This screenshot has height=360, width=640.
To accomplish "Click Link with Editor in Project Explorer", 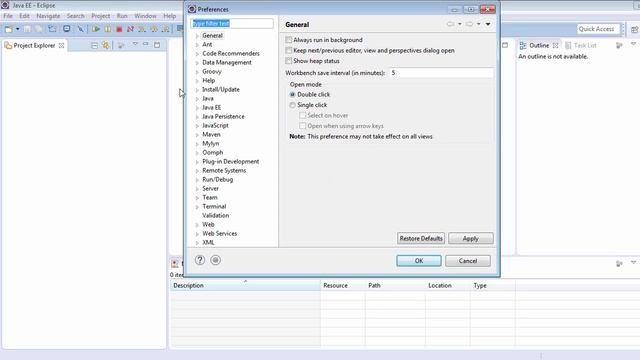I will tap(106, 45).
